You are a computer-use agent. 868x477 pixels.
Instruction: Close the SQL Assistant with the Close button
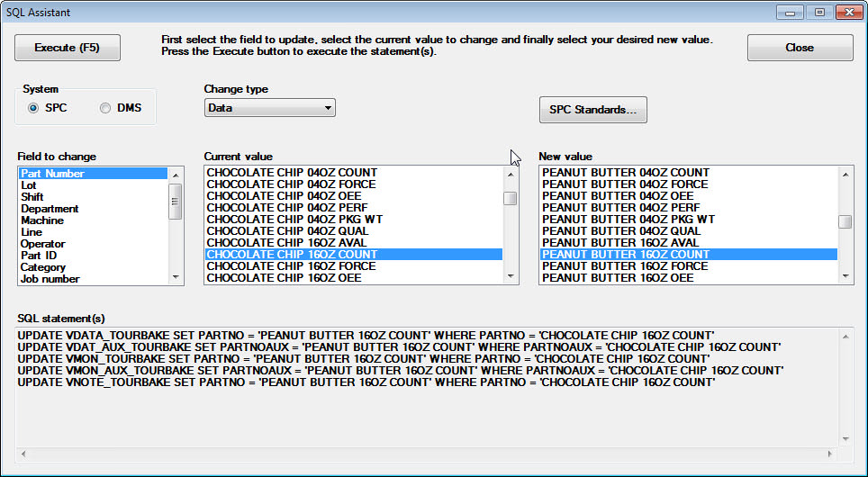click(x=800, y=48)
